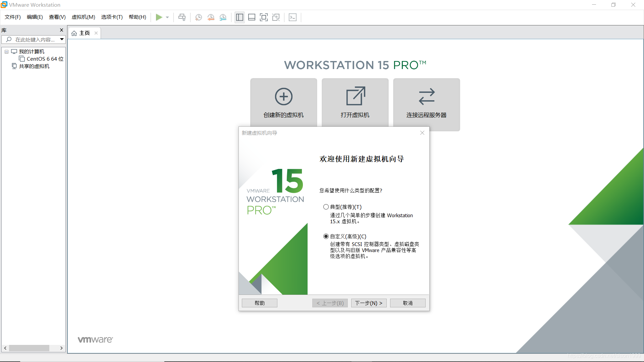
Task: Select 共享的虚拟机 in the library
Action: click(x=34, y=66)
